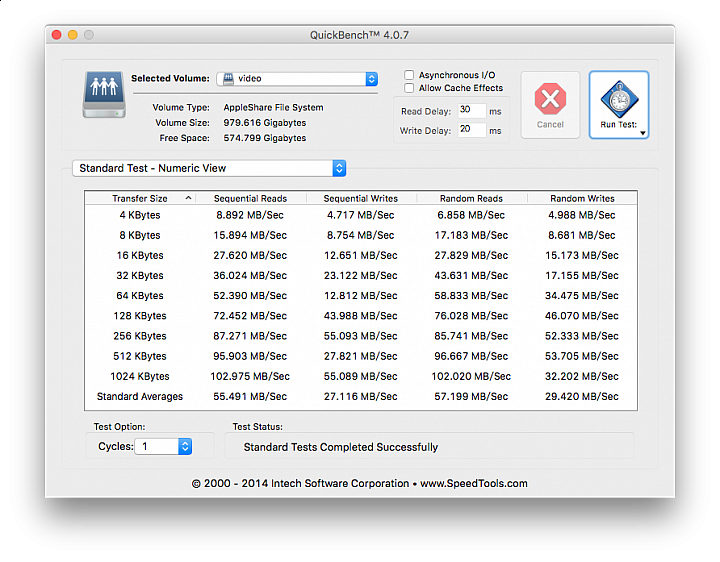Click the 29.420 MB/Sec average value

(x=582, y=397)
